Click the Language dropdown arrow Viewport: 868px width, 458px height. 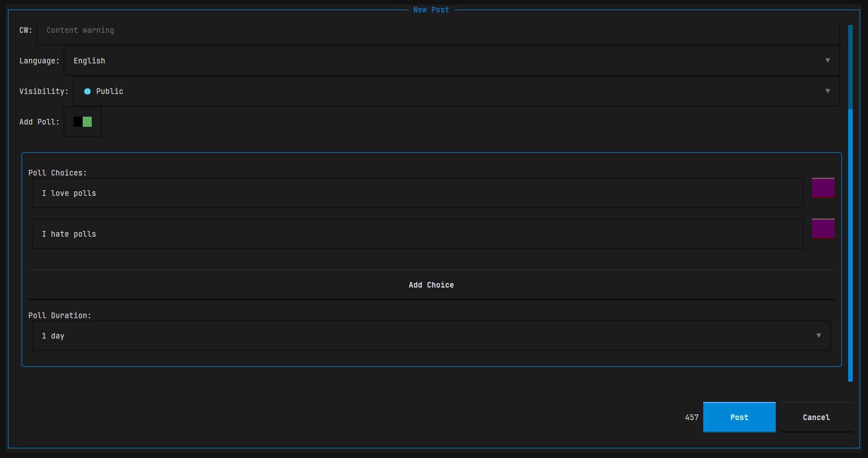tap(828, 60)
